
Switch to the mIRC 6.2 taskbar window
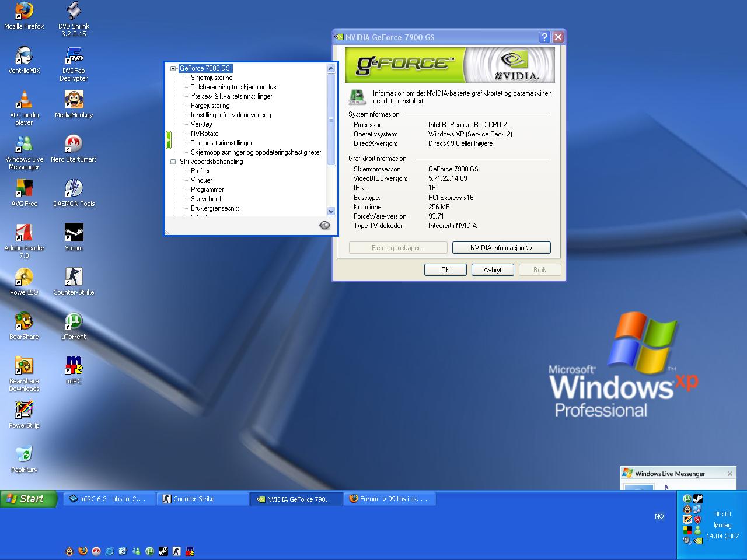(x=109, y=499)
